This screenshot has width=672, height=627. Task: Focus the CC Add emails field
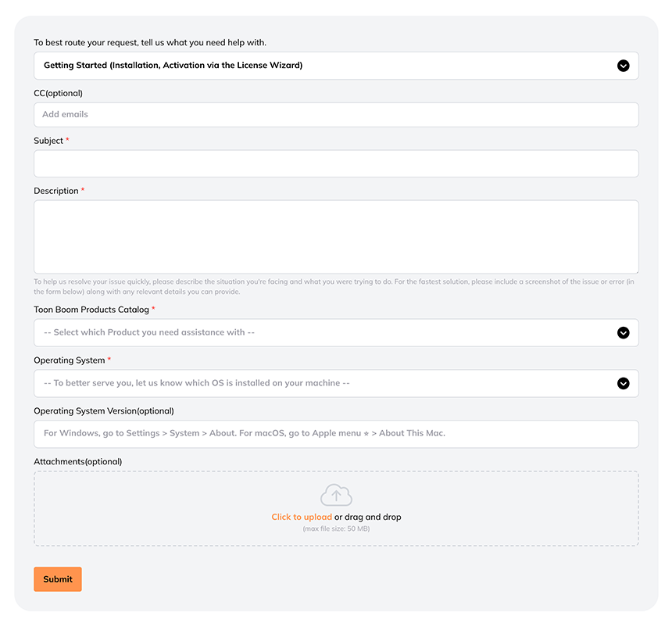click(x=337, y=114)
